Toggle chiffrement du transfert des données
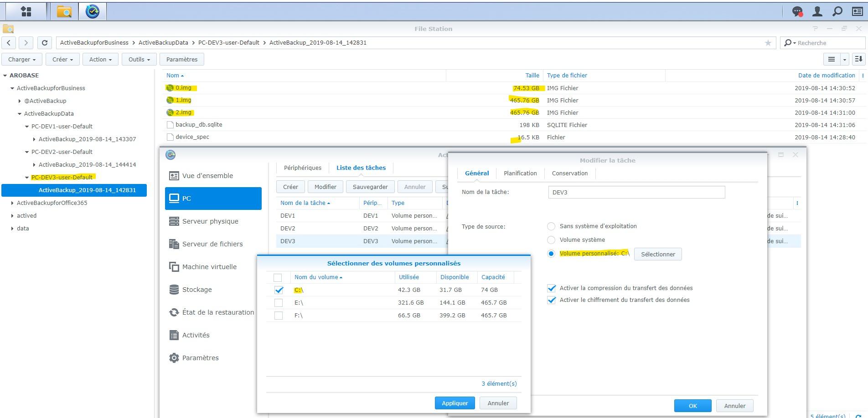This screenshot has height=418, width=868. click(x=552, y=300)
